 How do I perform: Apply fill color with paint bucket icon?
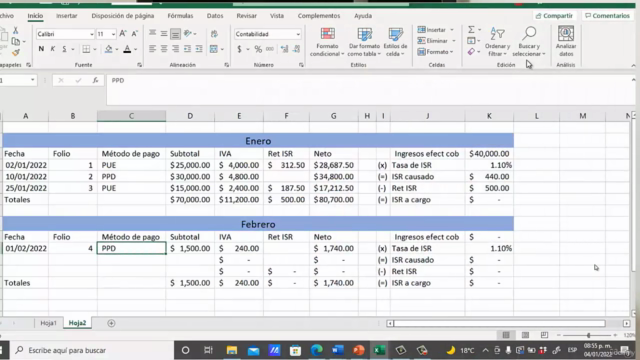point(108,49)
